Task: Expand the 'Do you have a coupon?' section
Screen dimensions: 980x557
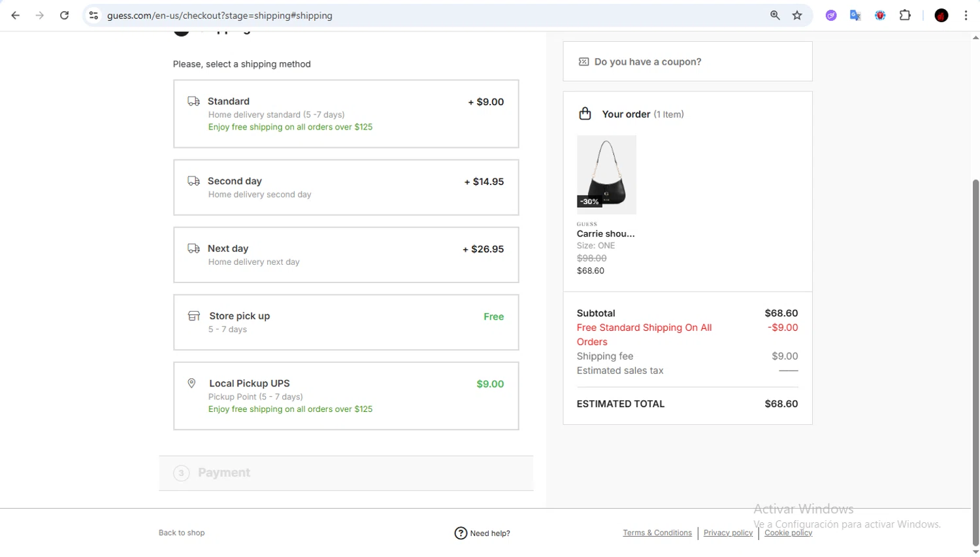Action: tap(687, 61)
